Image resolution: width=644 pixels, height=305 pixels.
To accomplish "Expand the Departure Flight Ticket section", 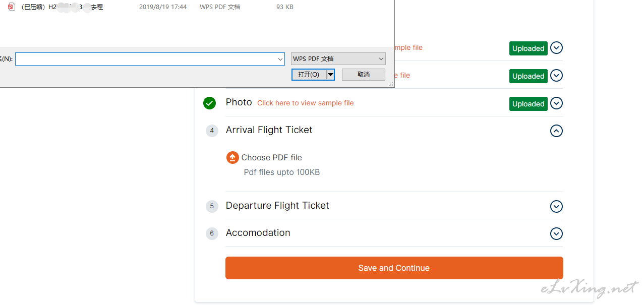I will (x=556, y=206).
